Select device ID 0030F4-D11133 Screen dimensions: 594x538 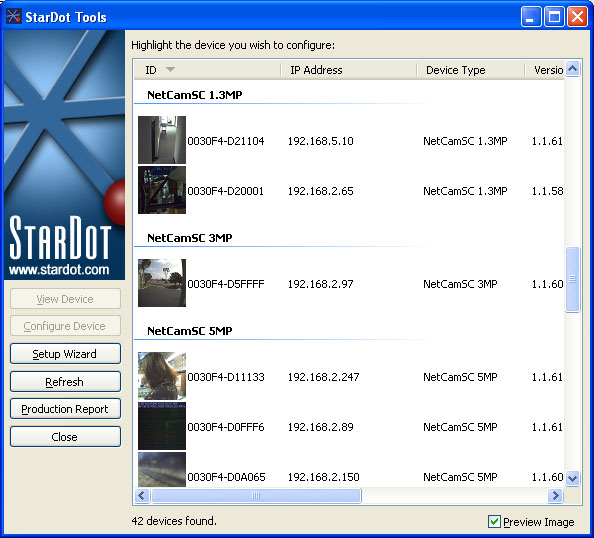pyautogui.click(x=226, y=377)
